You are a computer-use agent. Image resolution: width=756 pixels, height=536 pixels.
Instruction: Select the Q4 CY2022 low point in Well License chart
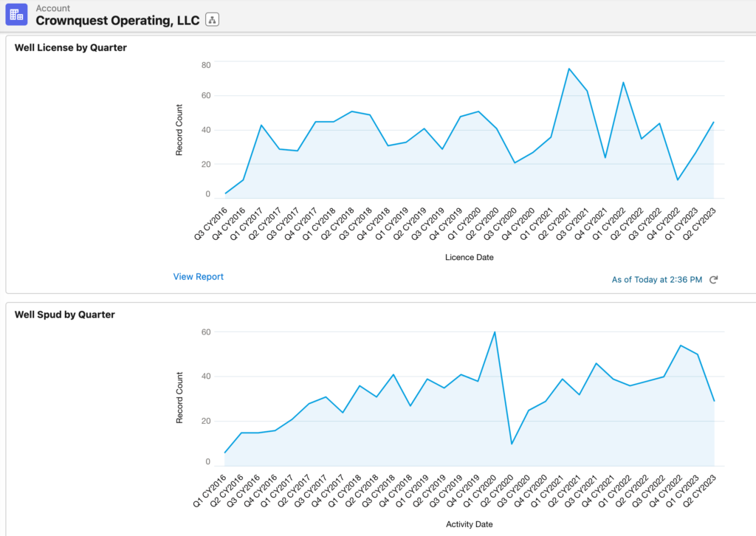[x=677, y=180]
